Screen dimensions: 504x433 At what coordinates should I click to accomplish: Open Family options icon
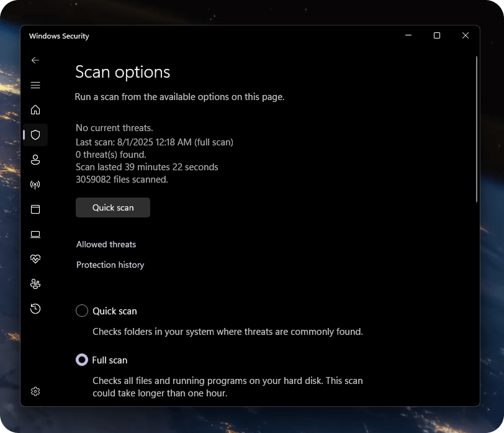coord(35,284)
